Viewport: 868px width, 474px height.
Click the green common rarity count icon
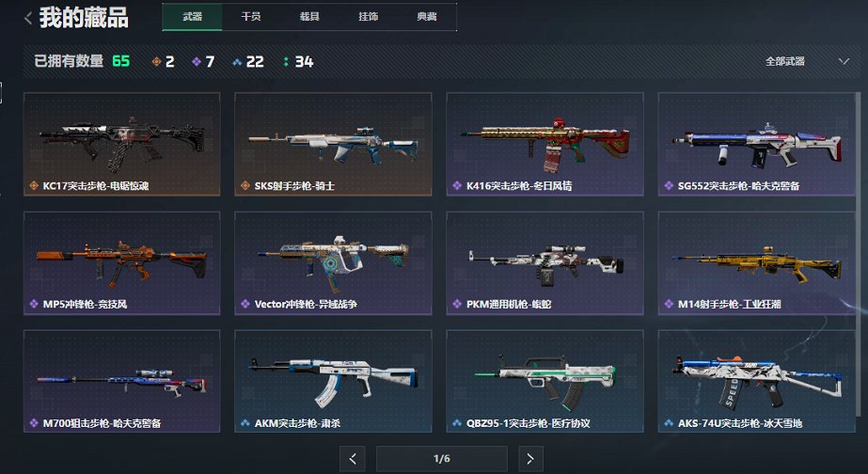286,61
